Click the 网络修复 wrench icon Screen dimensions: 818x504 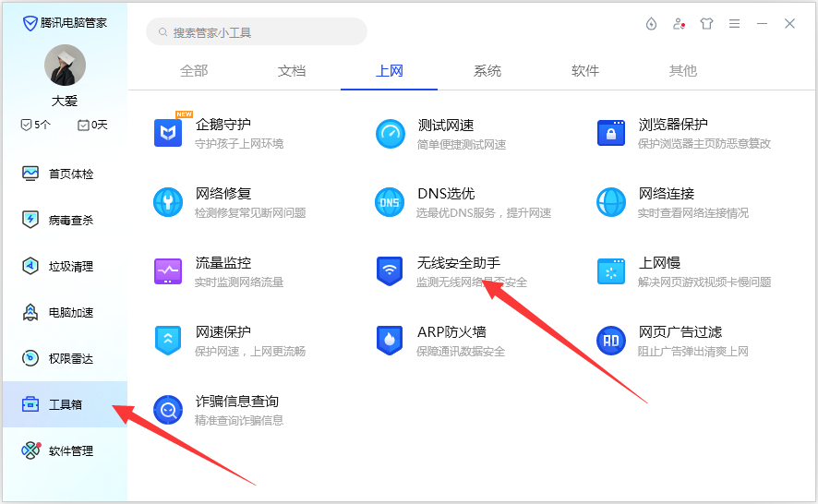[168, 202]
